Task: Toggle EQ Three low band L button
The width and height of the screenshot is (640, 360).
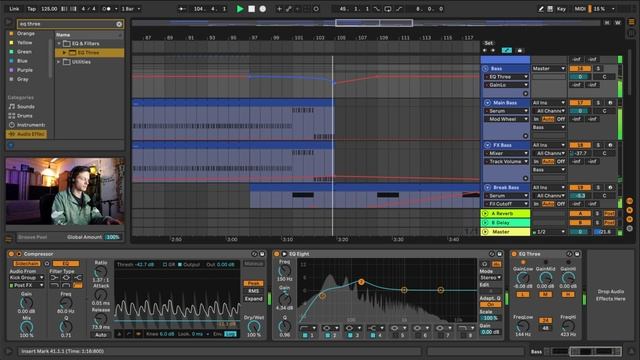Action: pyautogui.click(x=523, y=294)
